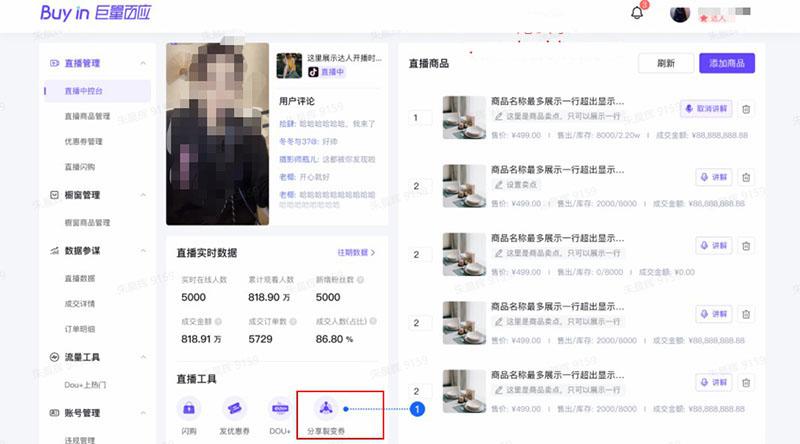
Task: Open the 闪购 live tool icon
Action: click(x=189, y=409)
